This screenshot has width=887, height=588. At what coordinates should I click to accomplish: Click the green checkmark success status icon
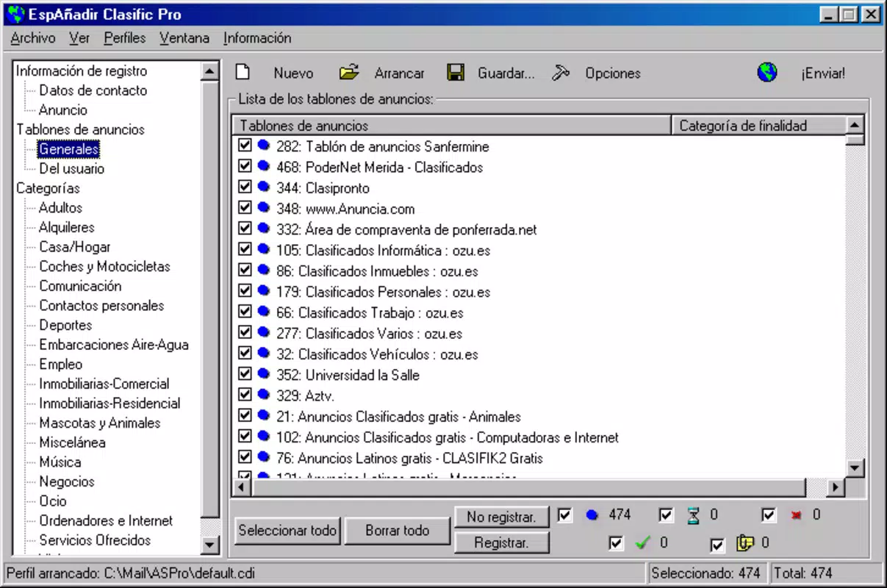tap(643, 543)
